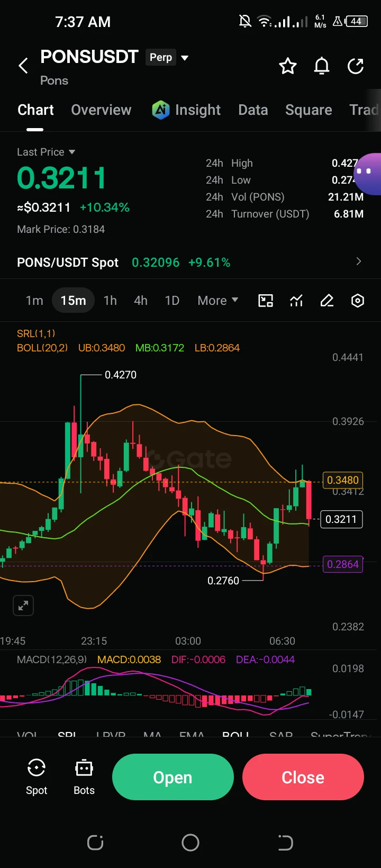Open the trading pair switcher dropdown arrow
This screenshot has height=868, width=381.
[x=185, y=58]
